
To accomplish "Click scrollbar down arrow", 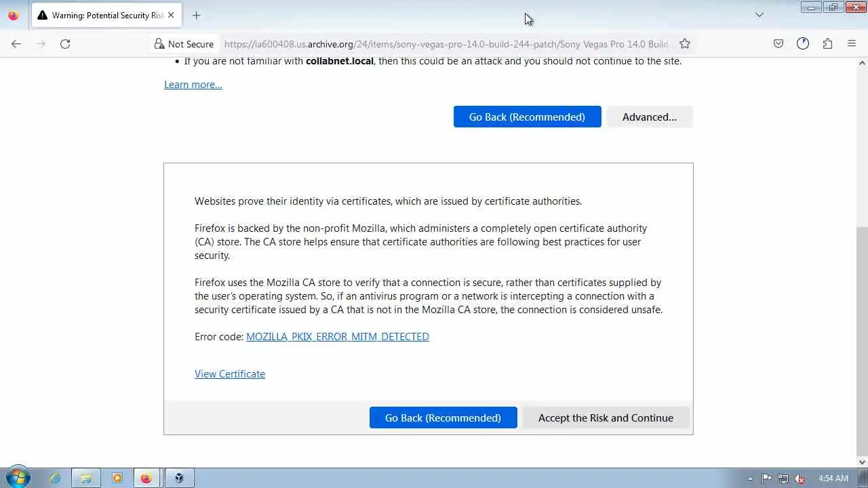I will click(862, 462).
